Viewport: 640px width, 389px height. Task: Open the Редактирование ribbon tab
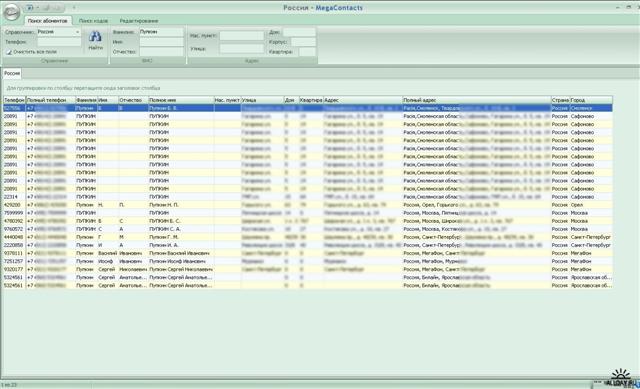(x=139, y=20)
